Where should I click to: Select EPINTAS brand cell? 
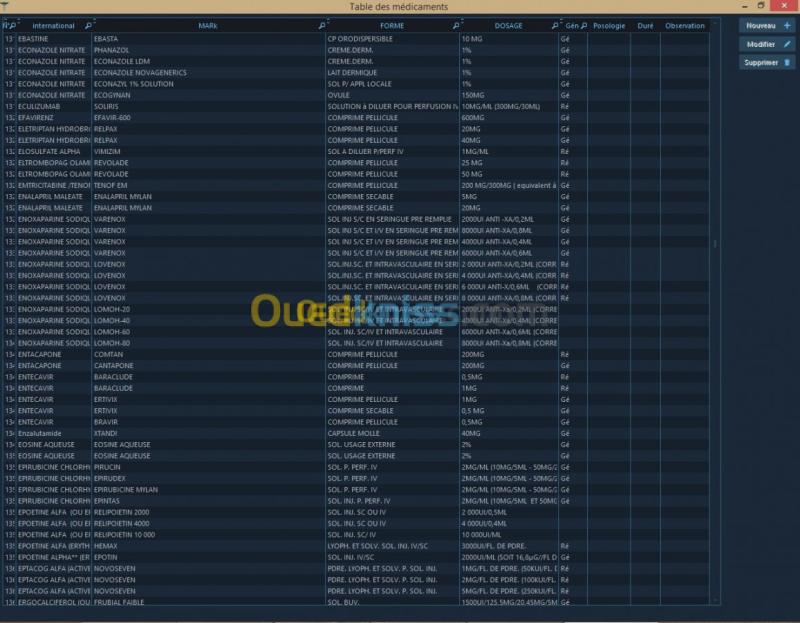(x=208, y=501)
